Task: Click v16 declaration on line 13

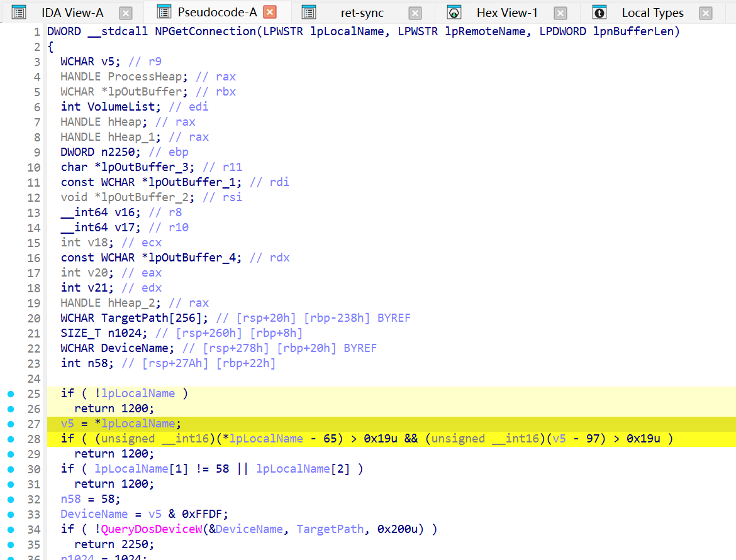Action: coord(125,212)
